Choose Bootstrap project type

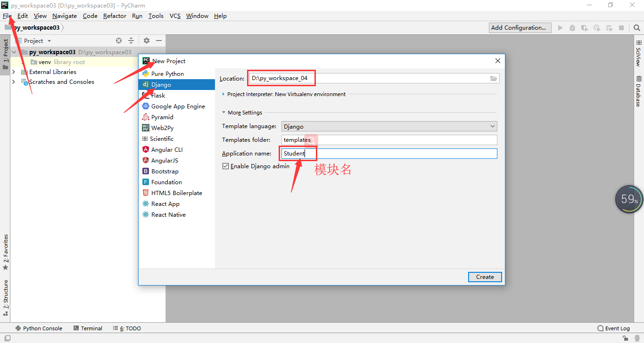coord(177,171)
